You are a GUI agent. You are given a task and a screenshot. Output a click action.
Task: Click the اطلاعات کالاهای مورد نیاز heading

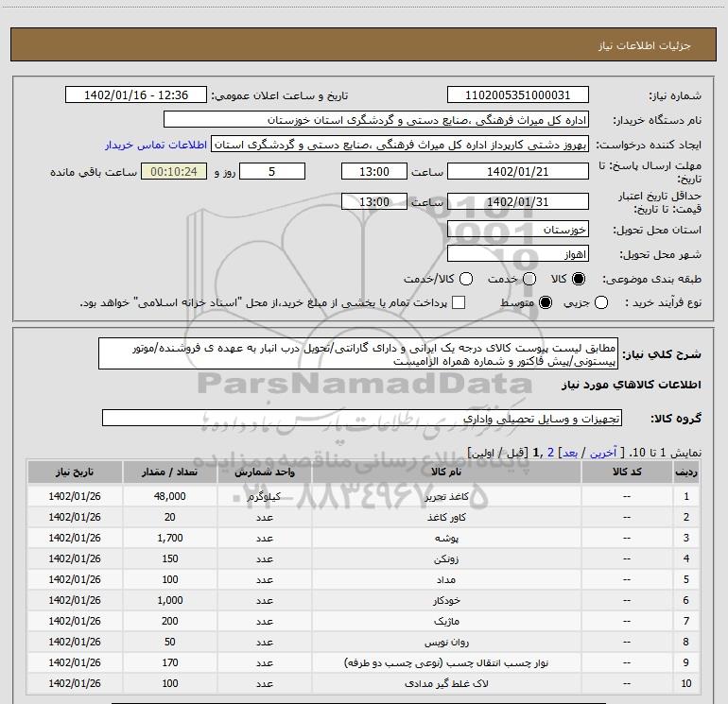(x=632, y=385)
